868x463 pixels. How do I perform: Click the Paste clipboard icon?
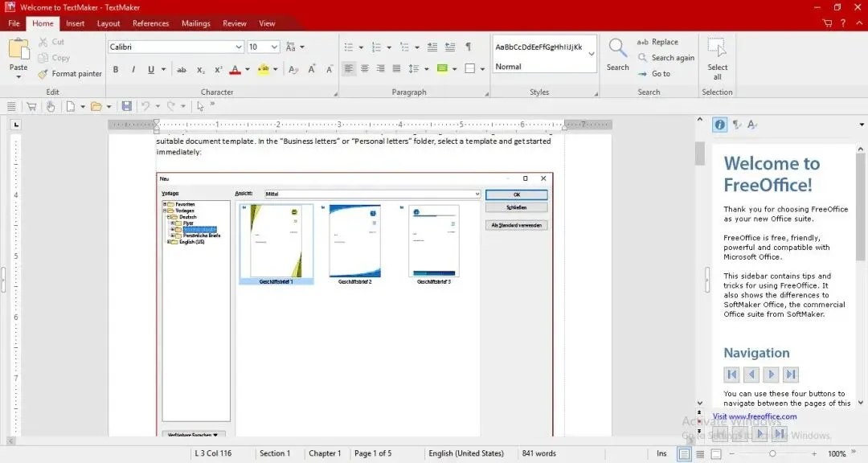click(x=18, y=49)
